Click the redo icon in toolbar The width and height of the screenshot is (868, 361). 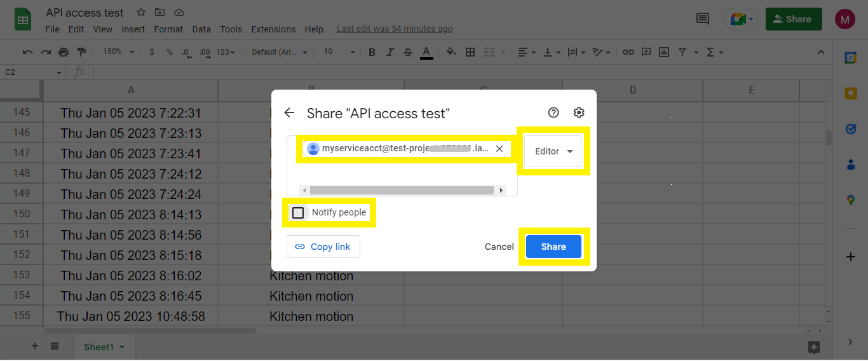pos(46,52)
